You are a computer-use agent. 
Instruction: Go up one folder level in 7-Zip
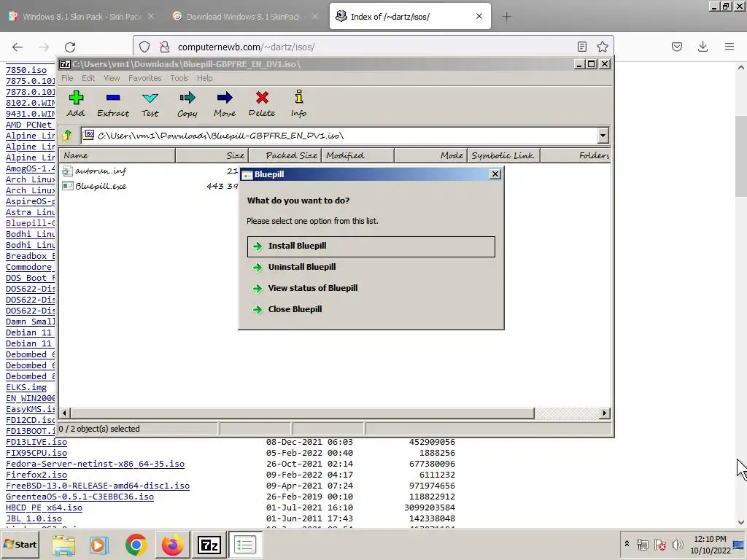click(x=67, y=136)
